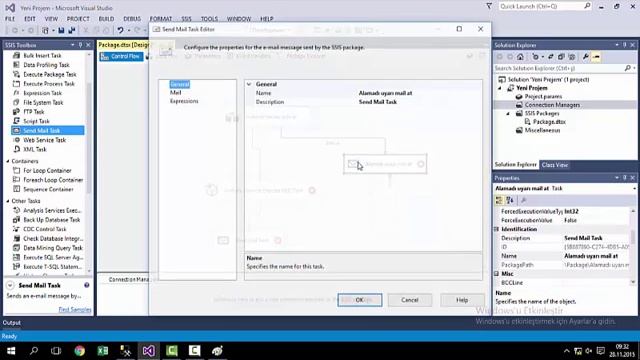Click the Send Mail Task toolbox item
The height and width of the screenshot is (360, 640).
[x=48, y=131]
